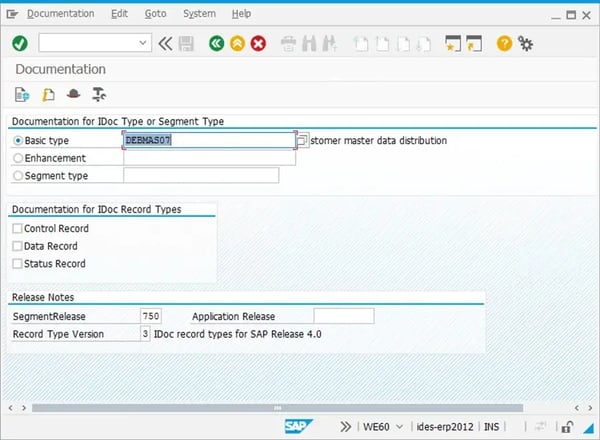Open Help with the question mark icon
Screen dimensions: 600x440
504,43
